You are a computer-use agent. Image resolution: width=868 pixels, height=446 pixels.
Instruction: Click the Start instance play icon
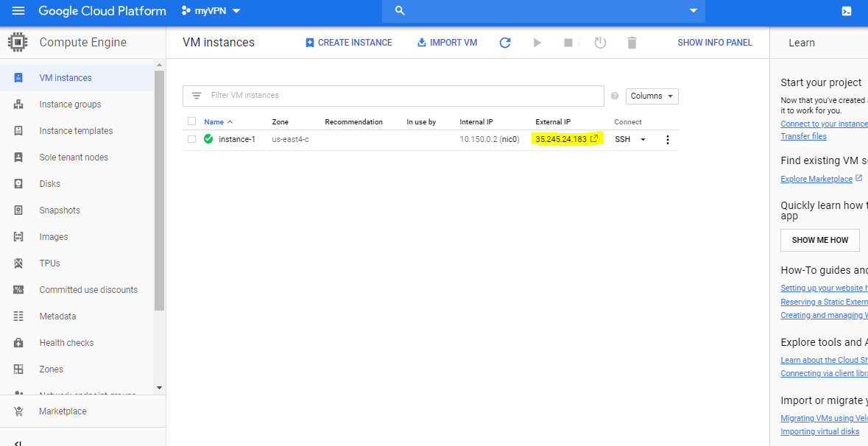point(537,43)
